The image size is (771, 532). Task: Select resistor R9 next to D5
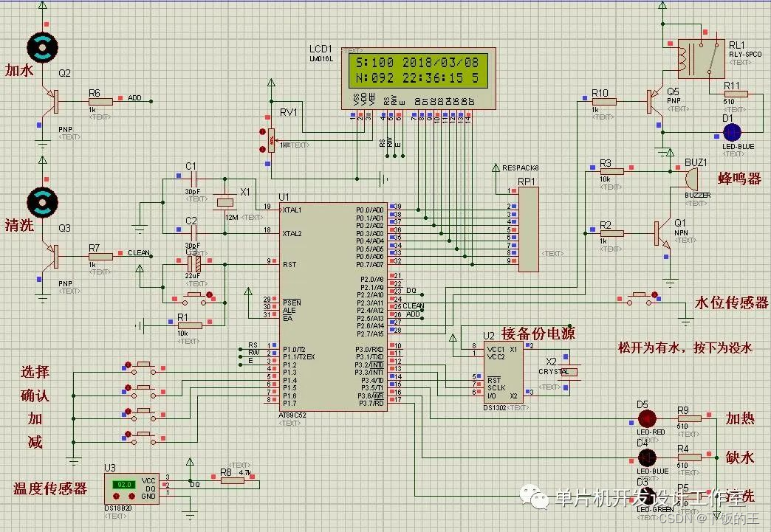coord(689,418)
